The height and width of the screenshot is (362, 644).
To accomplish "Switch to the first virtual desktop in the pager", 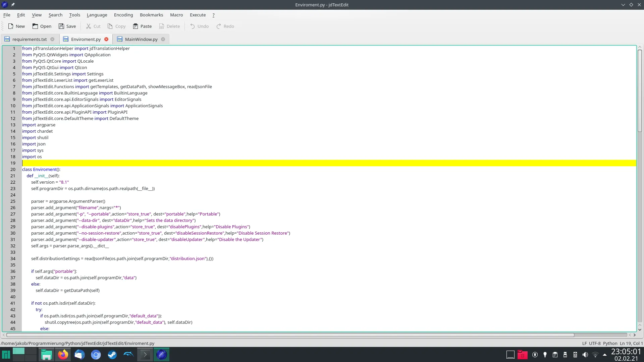I will click(x=18, y=351).
